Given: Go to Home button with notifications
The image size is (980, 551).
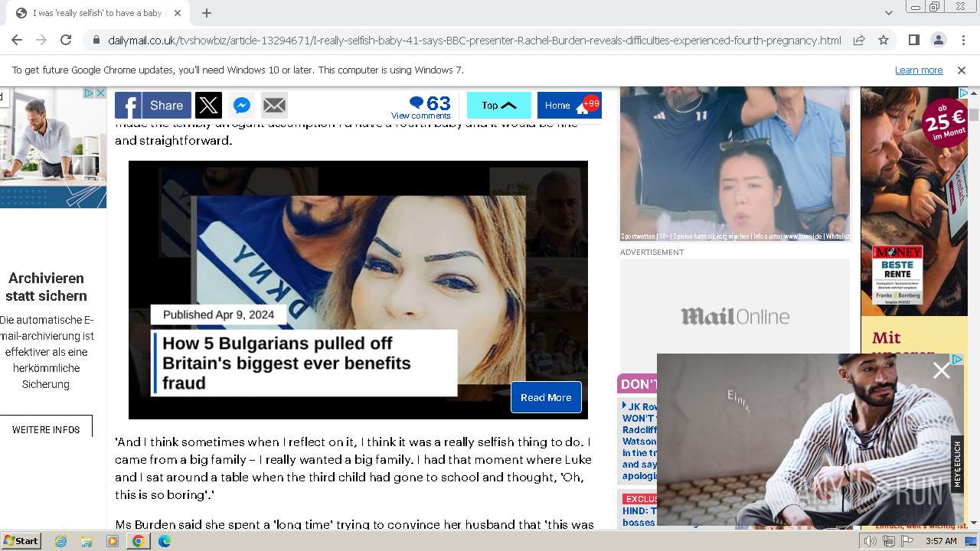Looking at the screenshot, I should [x=569, y=106].
